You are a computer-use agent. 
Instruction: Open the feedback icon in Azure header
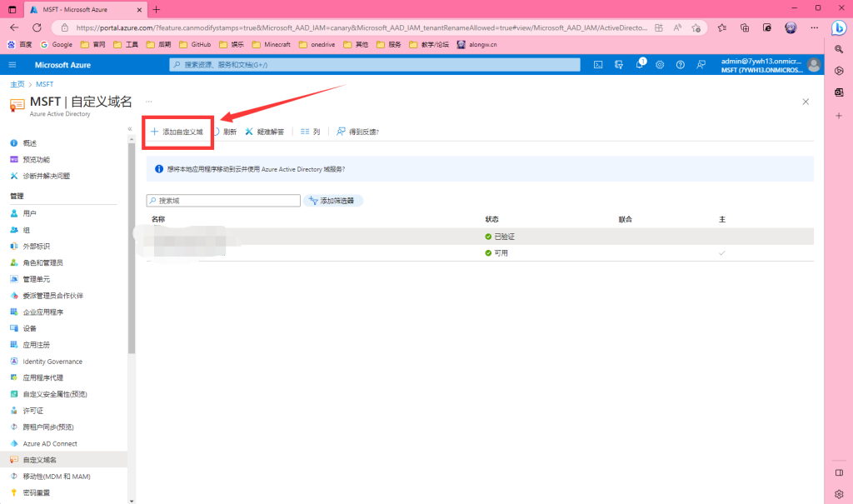(701, 65)
